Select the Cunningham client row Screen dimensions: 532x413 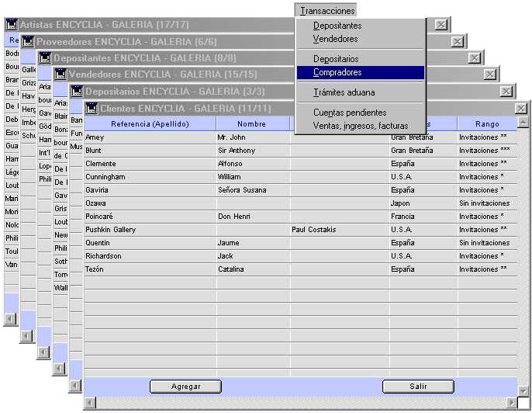[x=301, y=177]
